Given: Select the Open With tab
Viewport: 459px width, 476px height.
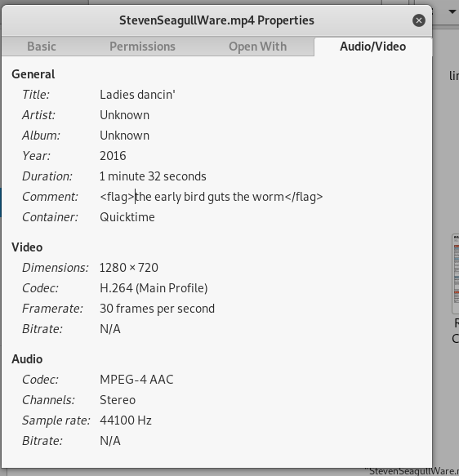Looking at the screenshot, I should coord(258,47).
